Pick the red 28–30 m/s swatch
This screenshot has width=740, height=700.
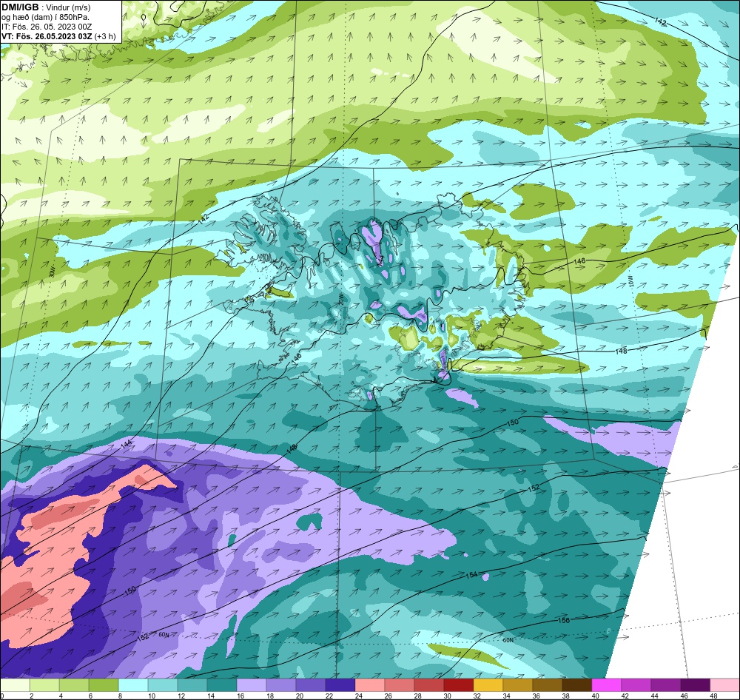point(429,685)
